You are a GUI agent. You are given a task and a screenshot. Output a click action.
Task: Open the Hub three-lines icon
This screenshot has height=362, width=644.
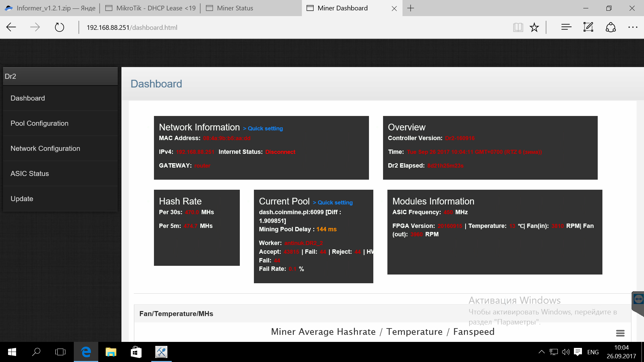coord(566,27)
